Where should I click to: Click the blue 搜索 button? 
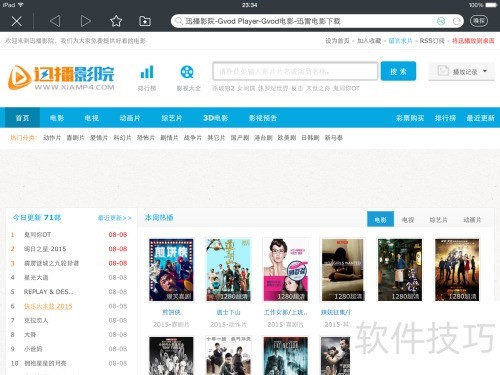click(398, 71)
